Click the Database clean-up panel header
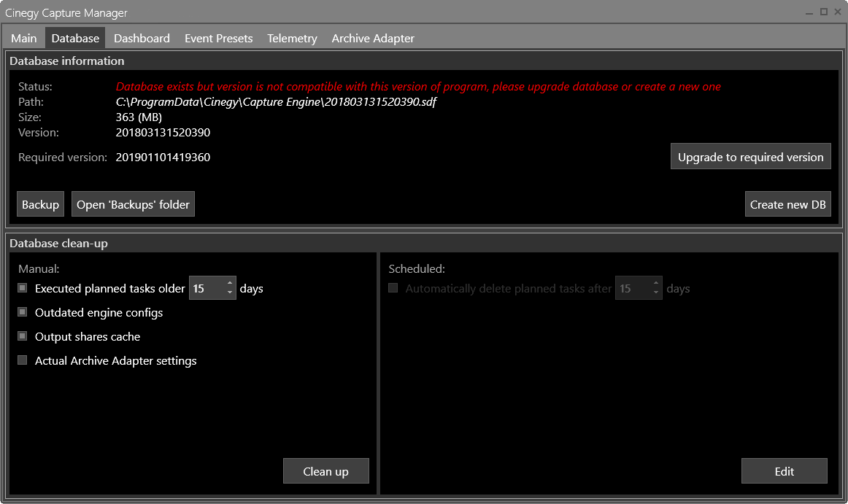The height and width of the screenshot is (504, 848). click(58, 244)
